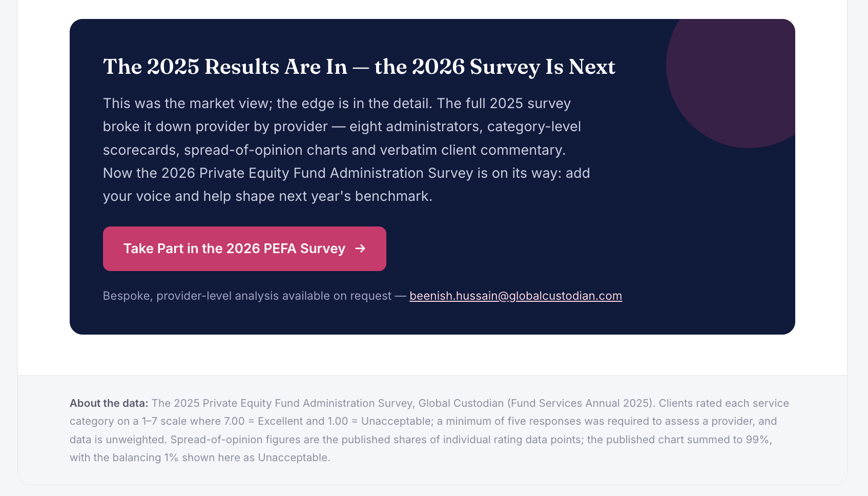Click the heading The 2025 Results Are In
Screen dimensions: 868x496
(225, 67)
